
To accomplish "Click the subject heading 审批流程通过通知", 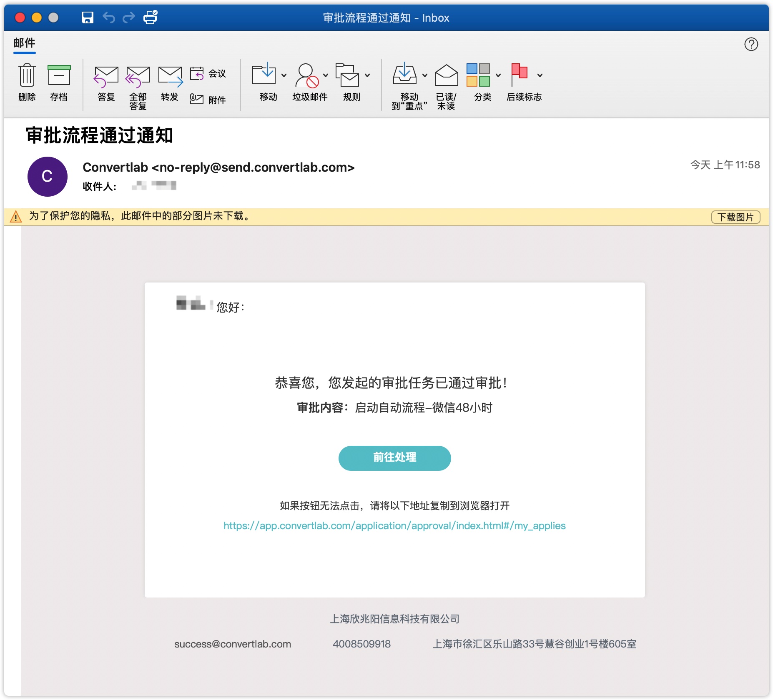I will [x=100, y=135].
